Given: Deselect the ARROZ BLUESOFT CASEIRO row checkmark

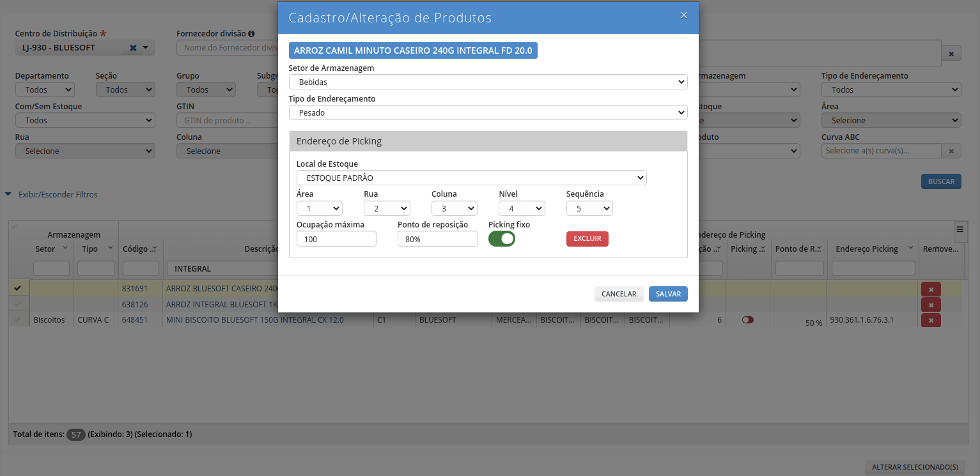Looking at the screenshot, I should (x=18, y=288).
